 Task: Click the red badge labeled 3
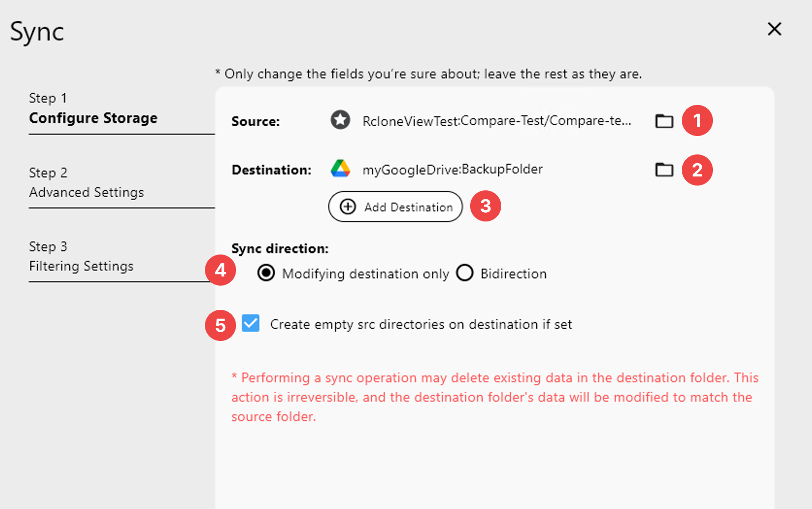click(485, 206)
